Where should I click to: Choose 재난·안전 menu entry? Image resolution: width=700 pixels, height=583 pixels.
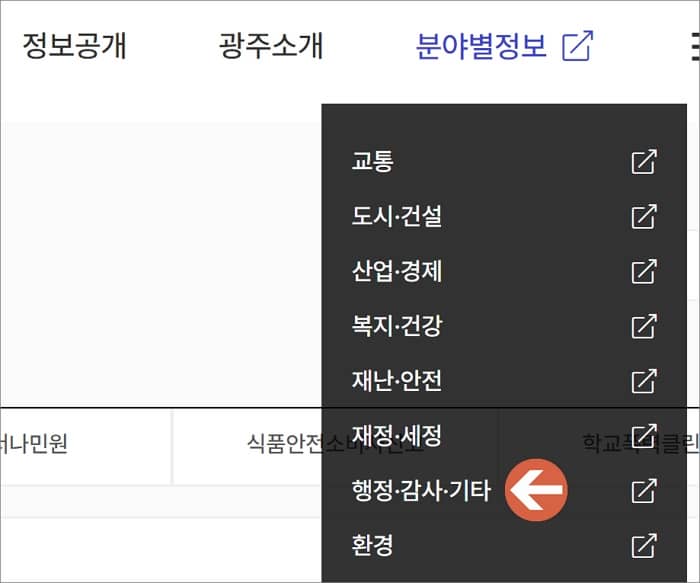[x=397, y=381]
